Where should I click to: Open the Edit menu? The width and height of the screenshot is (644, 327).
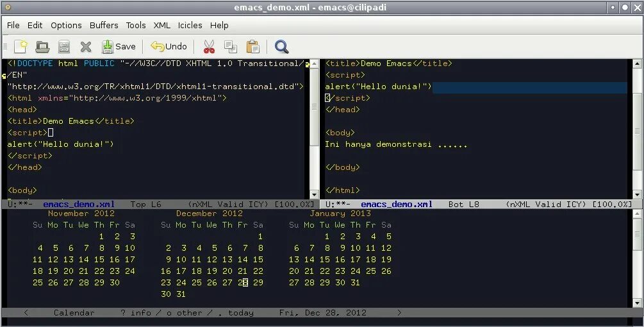pyautogui.click(x=35, y=25)
